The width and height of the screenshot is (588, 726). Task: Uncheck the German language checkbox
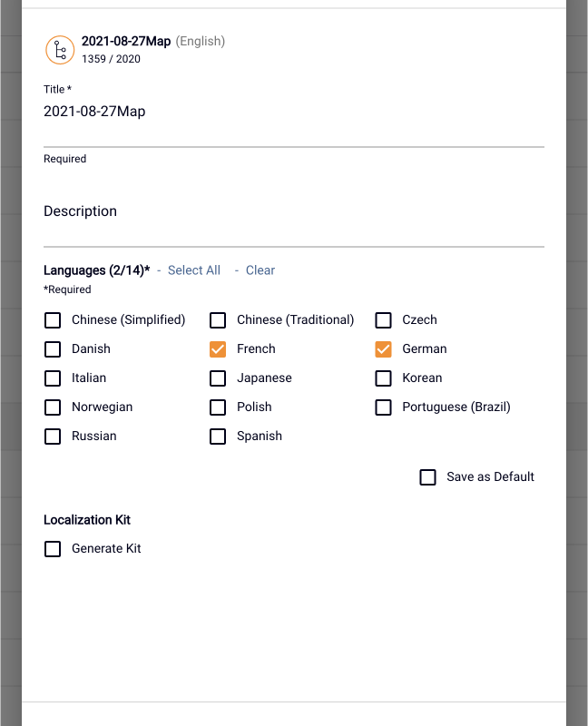pos(383,349)
